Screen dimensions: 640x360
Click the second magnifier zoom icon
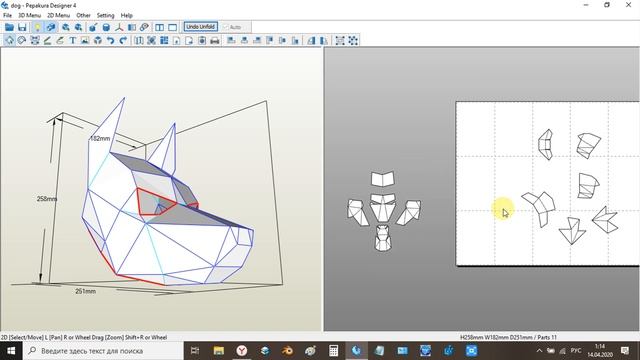(78, 27)
